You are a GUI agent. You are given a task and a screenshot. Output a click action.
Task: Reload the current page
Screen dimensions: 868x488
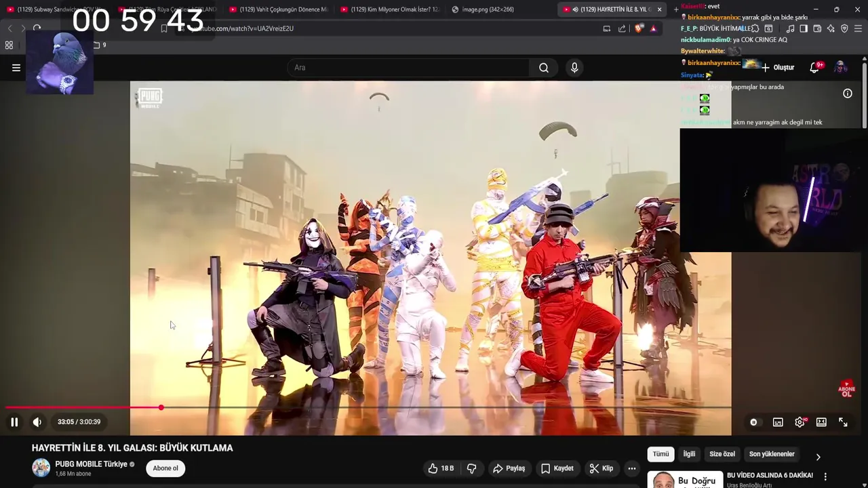tap(37, 28)
